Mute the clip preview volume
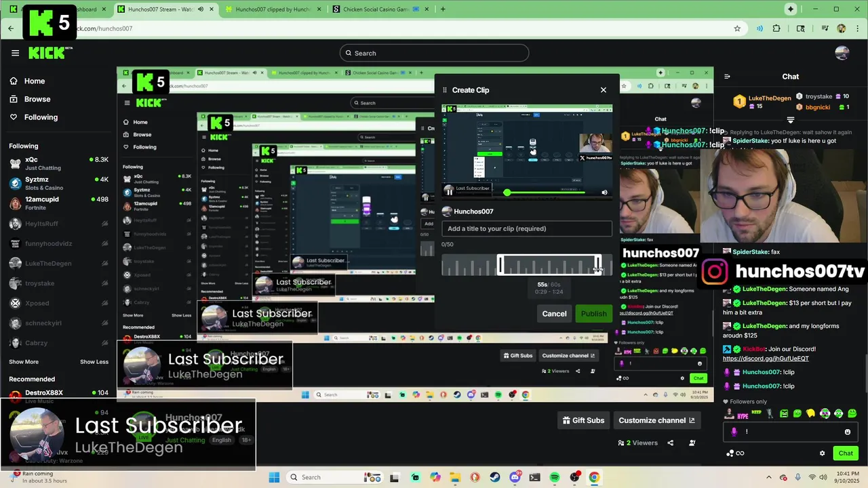Viewport: 868px width, 488px height. point(604,192)
